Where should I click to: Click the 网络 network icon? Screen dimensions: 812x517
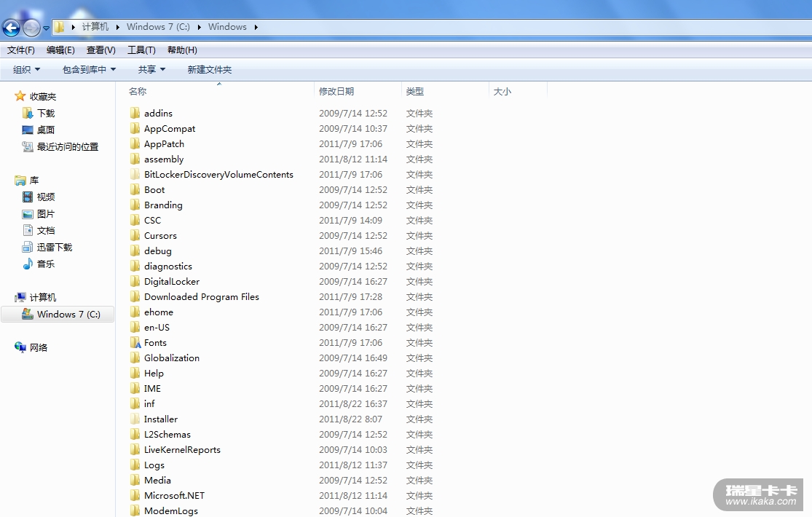coord(20,347)
